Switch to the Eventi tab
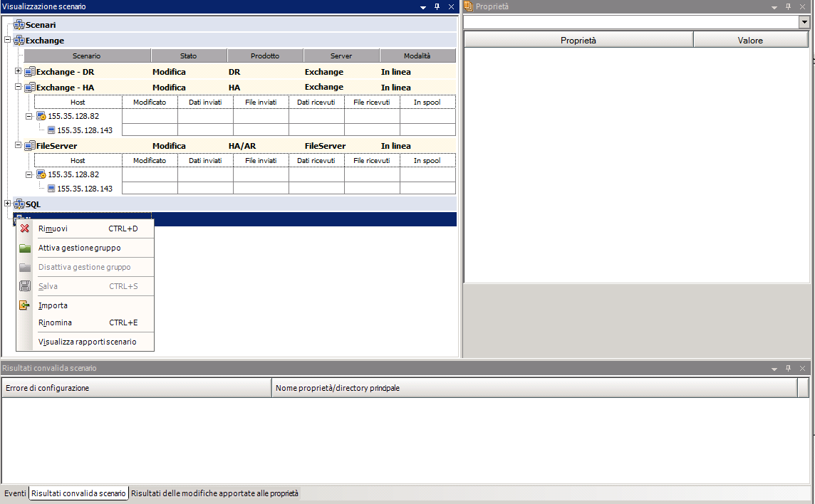The height and width of the screenshot is (504, 815). [x=15, y=493]
